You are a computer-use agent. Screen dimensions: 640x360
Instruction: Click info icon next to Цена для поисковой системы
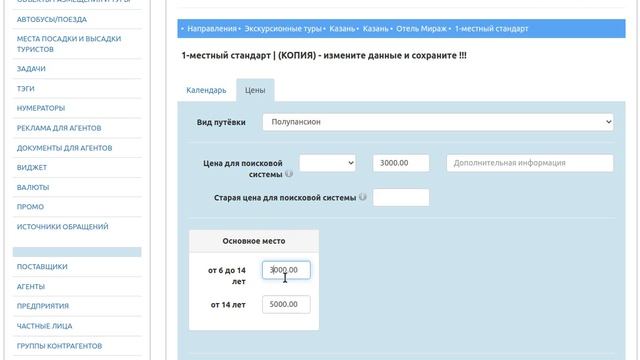[x=289, y=173]
